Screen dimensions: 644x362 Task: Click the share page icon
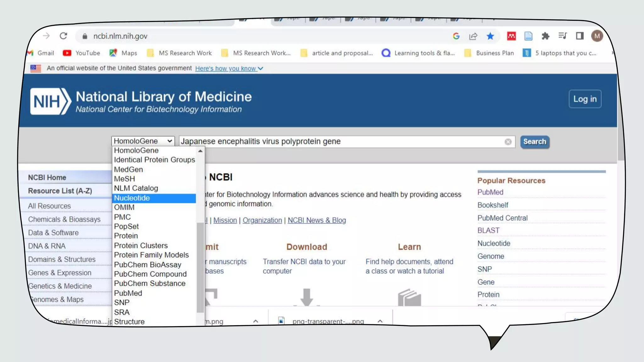(x=473, y=36)
